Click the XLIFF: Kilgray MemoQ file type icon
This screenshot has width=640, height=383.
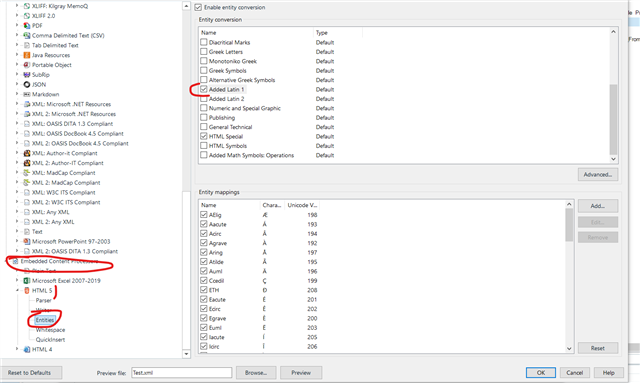(27, 6)
